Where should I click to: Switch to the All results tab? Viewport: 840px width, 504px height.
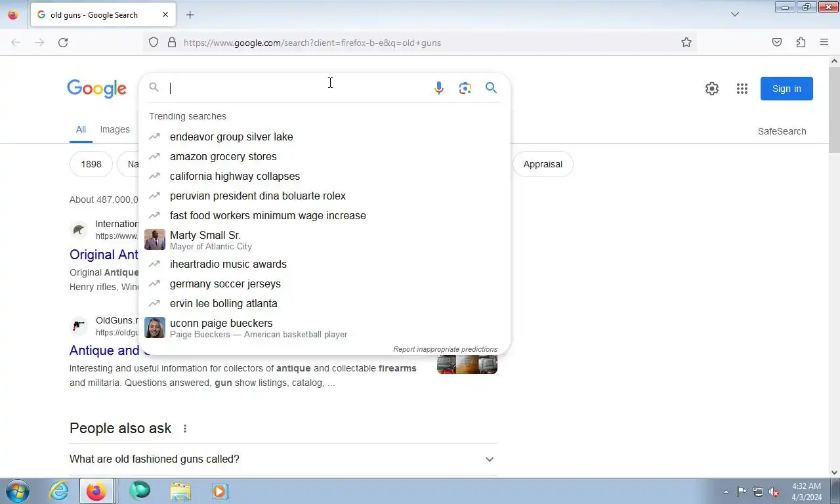pyautogui.click(x=81, y=130)
